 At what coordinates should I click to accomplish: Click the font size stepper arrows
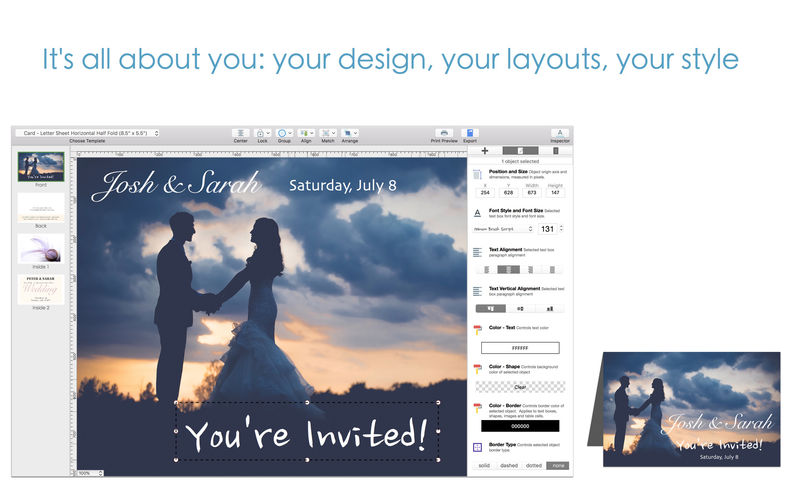pyautogui.click(x=561, y=229)
